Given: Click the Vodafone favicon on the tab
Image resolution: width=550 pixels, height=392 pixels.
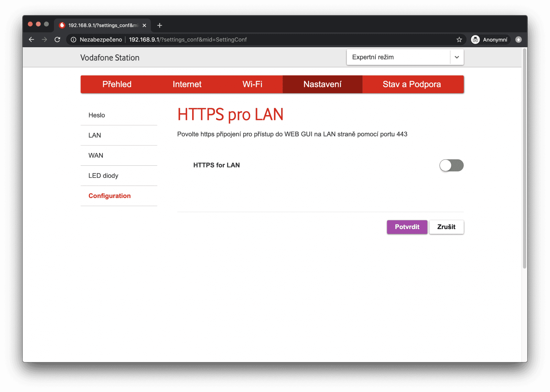Looking at the screenshot, I should (x=62, y=25).
